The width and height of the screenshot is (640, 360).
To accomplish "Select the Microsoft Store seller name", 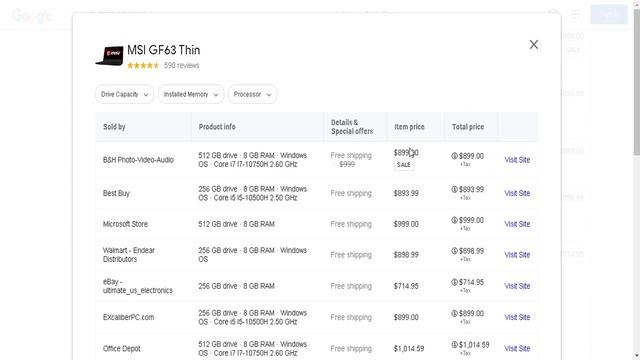I will [x=125, y=224].
